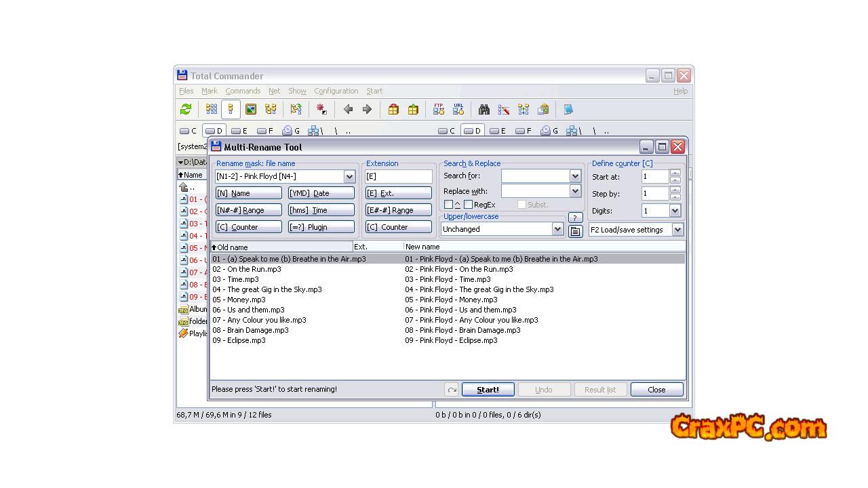Open network neighborhood in left drive bar
Viewport: 868px width, 488px height.
315,131
